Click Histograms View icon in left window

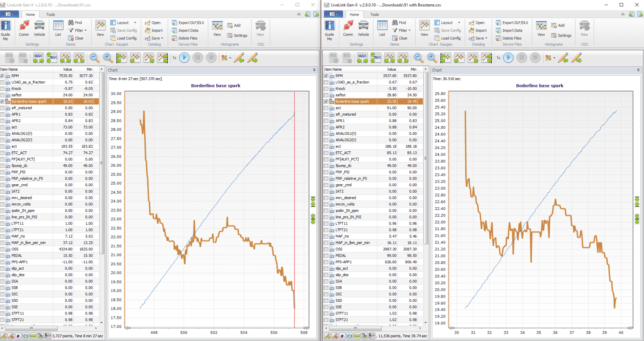point(217,29)
